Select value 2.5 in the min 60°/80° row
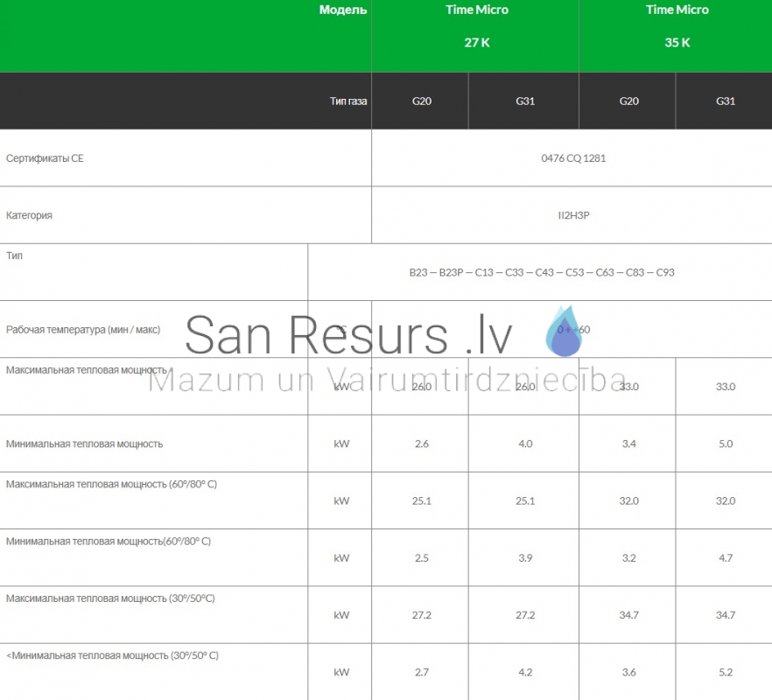The width and height of the screenshot is (772, 700). coord(422,557)
